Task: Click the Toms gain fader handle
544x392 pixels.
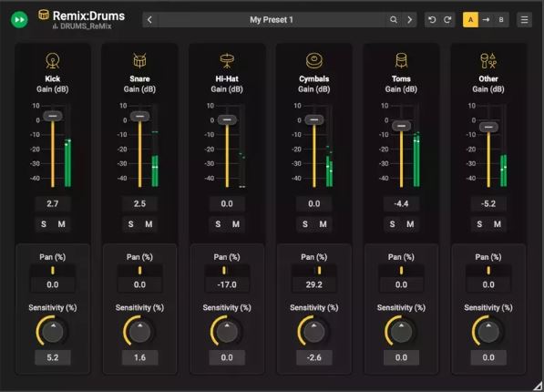Action: point(402,126)
